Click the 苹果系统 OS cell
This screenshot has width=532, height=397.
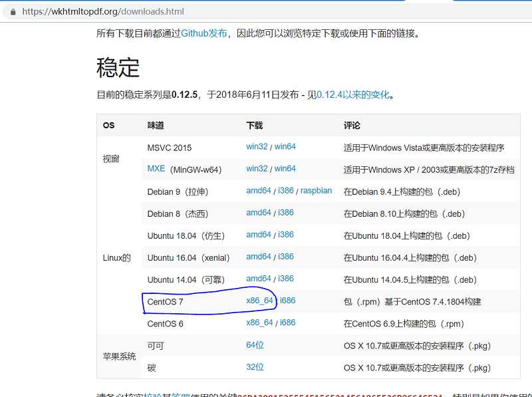coord(119,356)
